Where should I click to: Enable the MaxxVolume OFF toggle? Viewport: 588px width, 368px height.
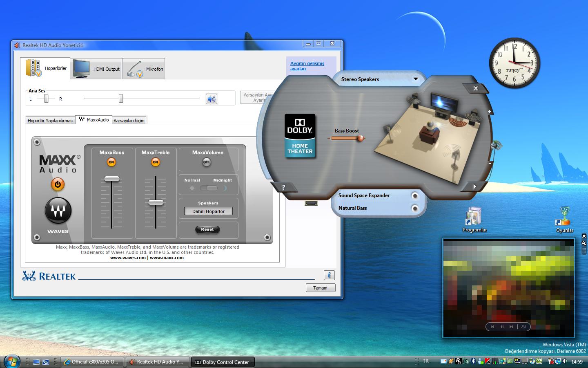point(207,162)
